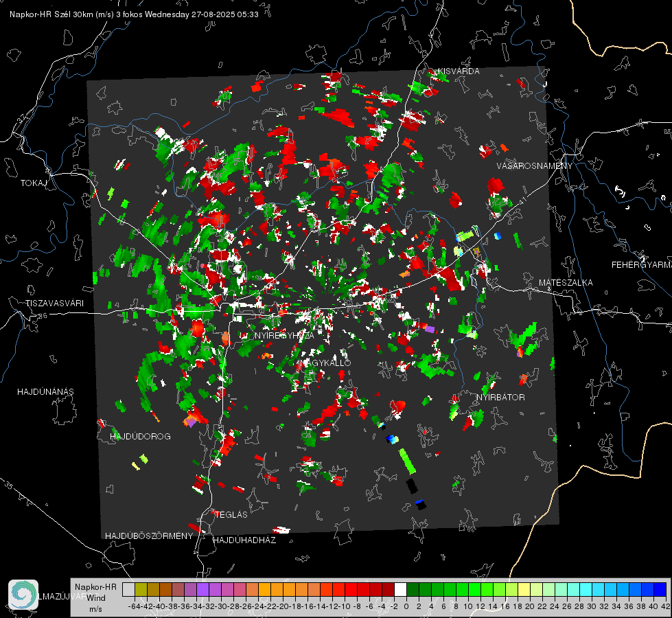Click the radar title text with date 27-08-2025
Screen dimensions: 672x618
click(134, 14)
